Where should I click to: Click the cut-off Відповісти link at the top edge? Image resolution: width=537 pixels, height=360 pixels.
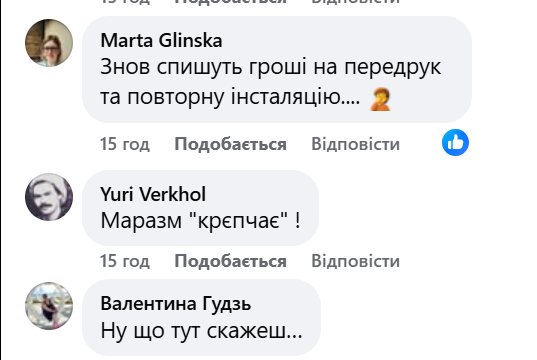click(x=355, y=2)
